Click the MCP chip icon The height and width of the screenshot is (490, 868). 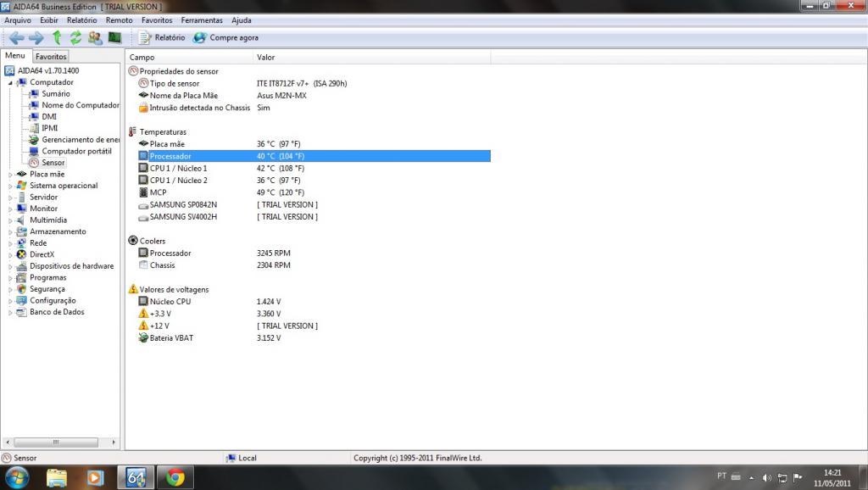click(x=143, y=192)
